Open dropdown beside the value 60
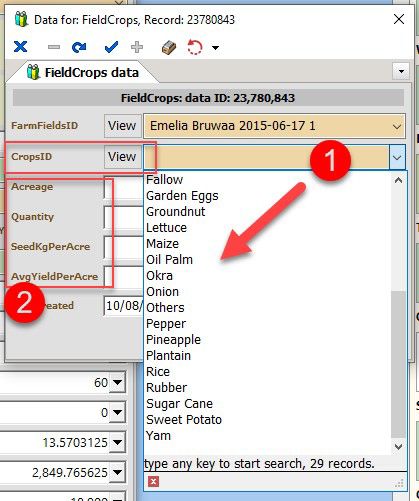The image size is (419, 501). point(117,383)
